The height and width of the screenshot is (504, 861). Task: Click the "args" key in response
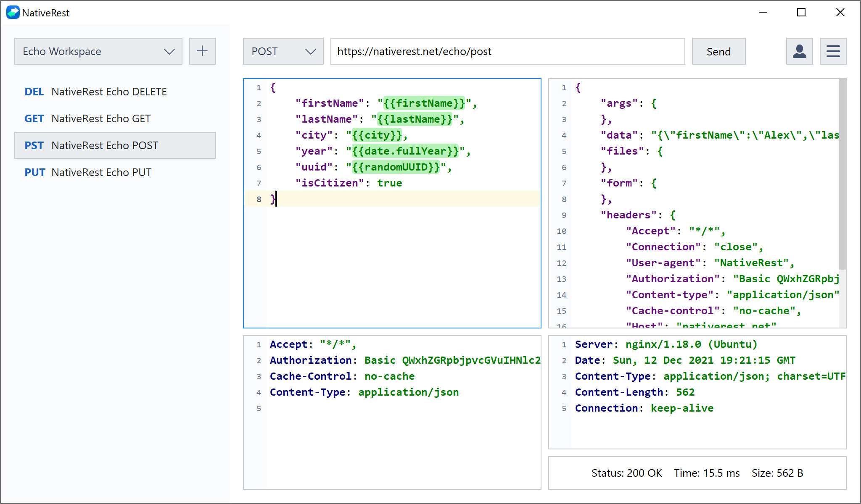click(x=619, y=103)
